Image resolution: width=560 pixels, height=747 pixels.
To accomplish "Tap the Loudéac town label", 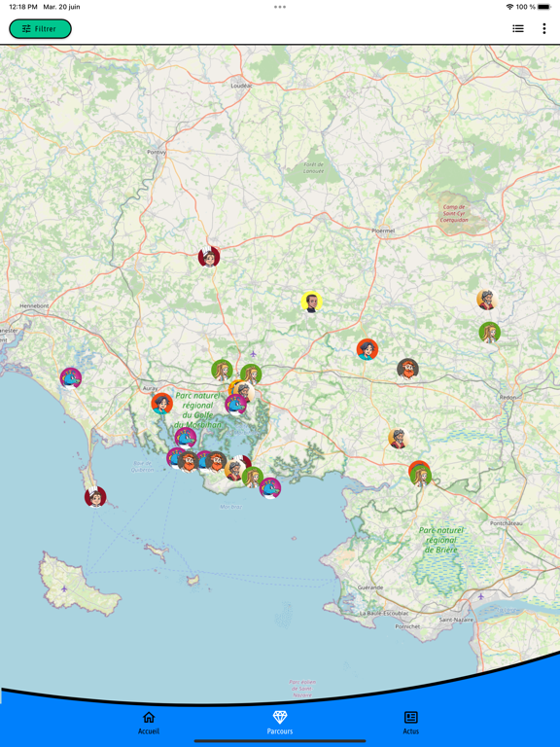I will tap(241, 86).
